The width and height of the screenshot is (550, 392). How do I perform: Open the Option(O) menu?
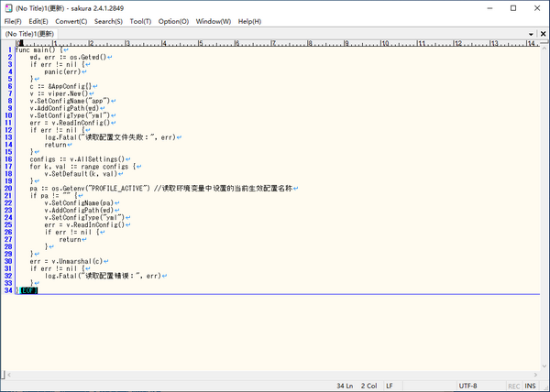tap(173, 21)
